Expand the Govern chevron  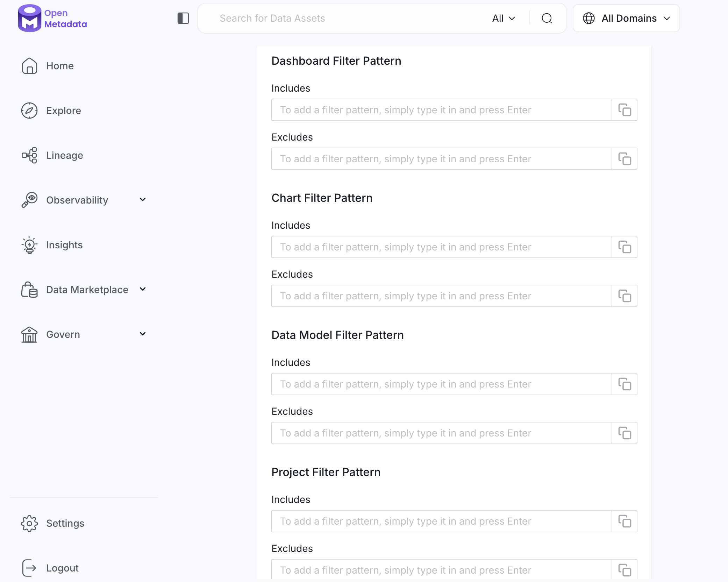pyautogui.click(x=143, y=334)
